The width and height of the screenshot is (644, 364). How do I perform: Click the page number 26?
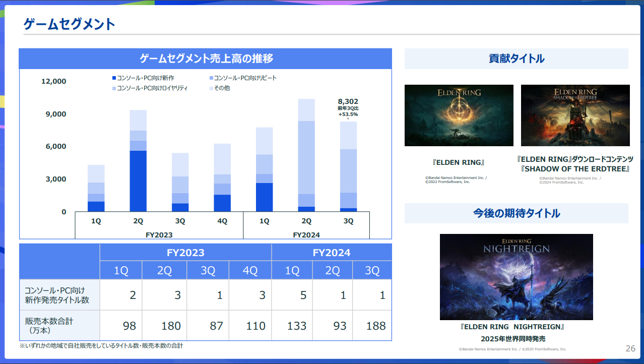pyautogui.click(x=630, y=348)
